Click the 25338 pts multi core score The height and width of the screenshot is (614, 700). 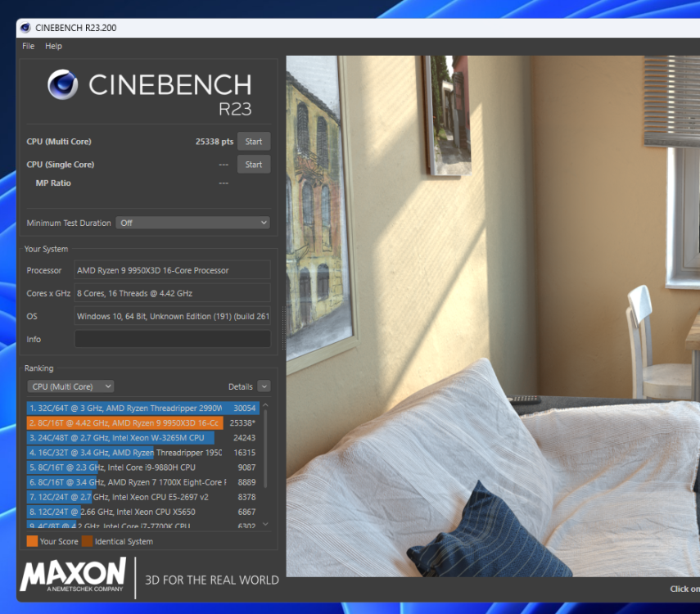coord(215,142)
